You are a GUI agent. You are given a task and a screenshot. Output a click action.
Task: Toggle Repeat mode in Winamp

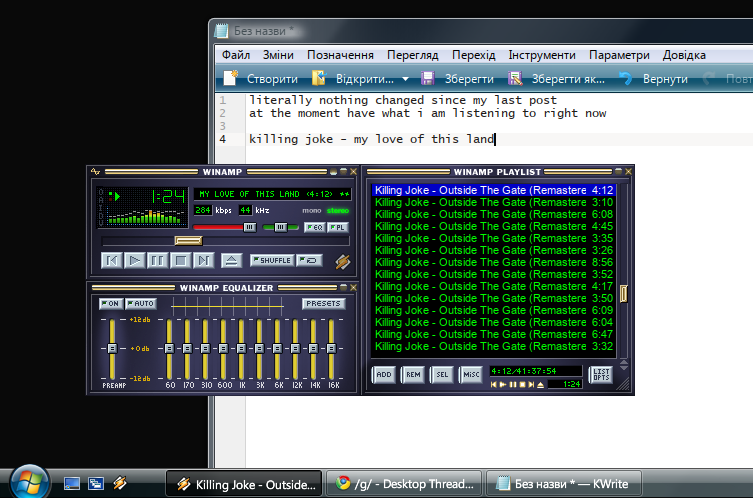(x=309, y=260)
